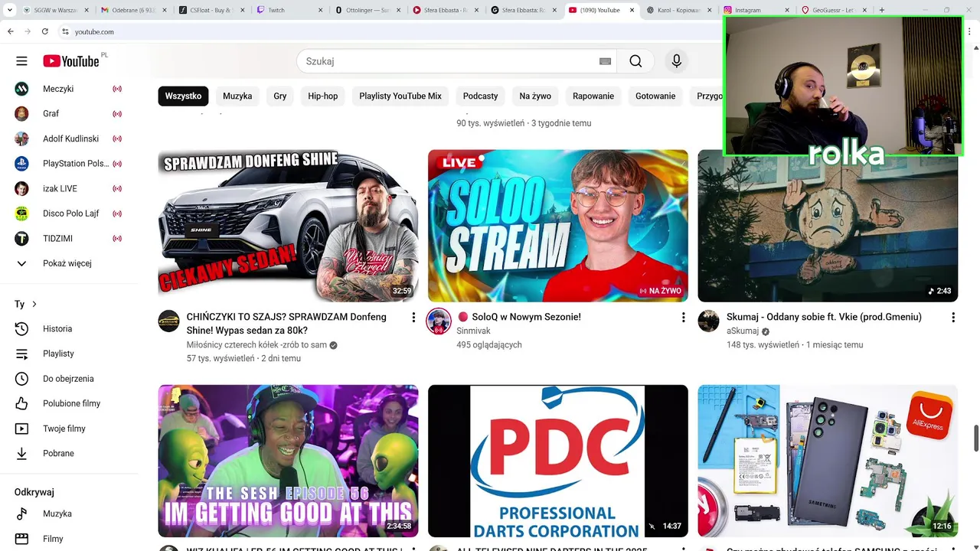Select Playlisty YouTube Mix filter chip
Screen dimensions: 980x551
(400, 96)
